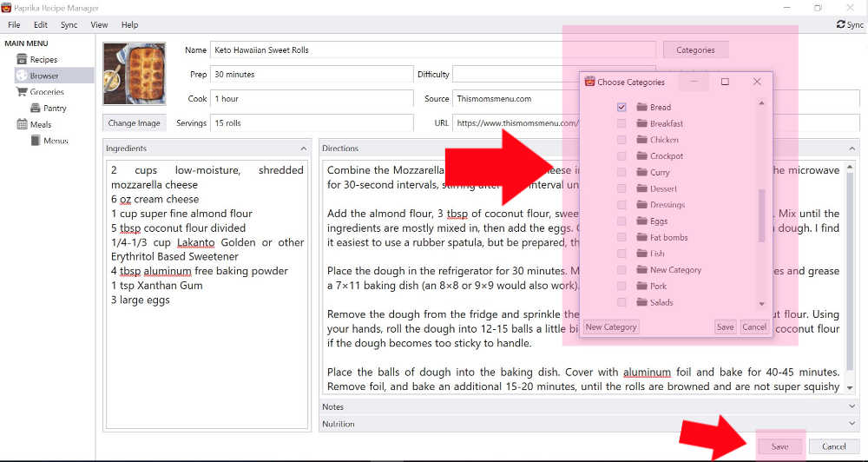Select the Browser icon in main menu
The width and height of the screenshot is (868, 462).
(22, 76)
